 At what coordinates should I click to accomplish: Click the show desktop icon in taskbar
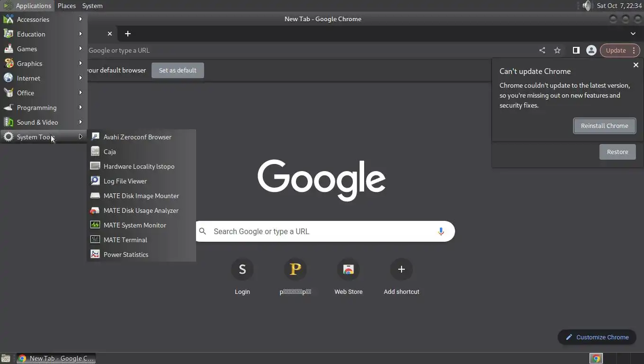6,358
